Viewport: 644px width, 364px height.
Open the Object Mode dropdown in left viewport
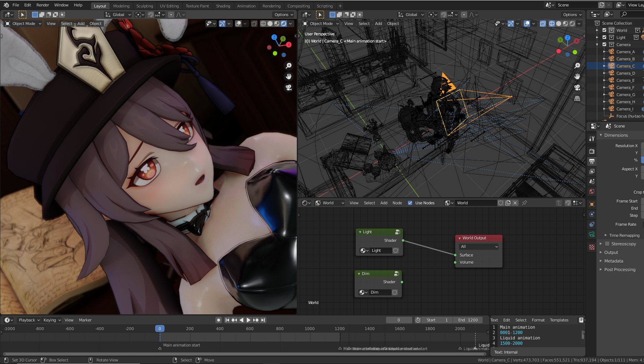click(24, 24)
